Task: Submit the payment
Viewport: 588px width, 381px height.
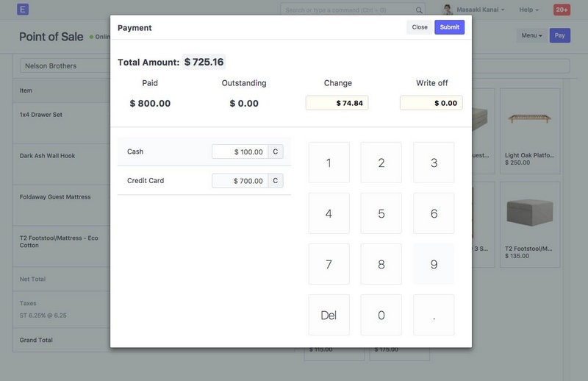Action: 449,27
